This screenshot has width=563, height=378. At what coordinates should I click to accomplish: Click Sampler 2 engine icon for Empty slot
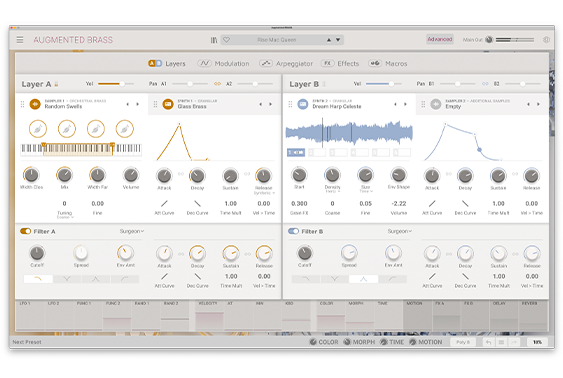click(x=436, y=104)
